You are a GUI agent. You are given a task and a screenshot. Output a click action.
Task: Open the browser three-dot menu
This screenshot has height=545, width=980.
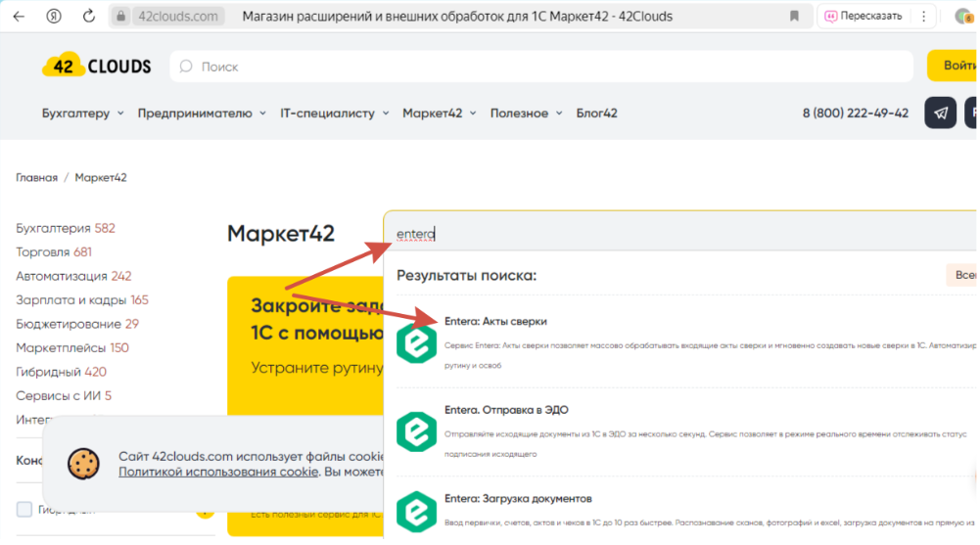[x=924, y=17]
